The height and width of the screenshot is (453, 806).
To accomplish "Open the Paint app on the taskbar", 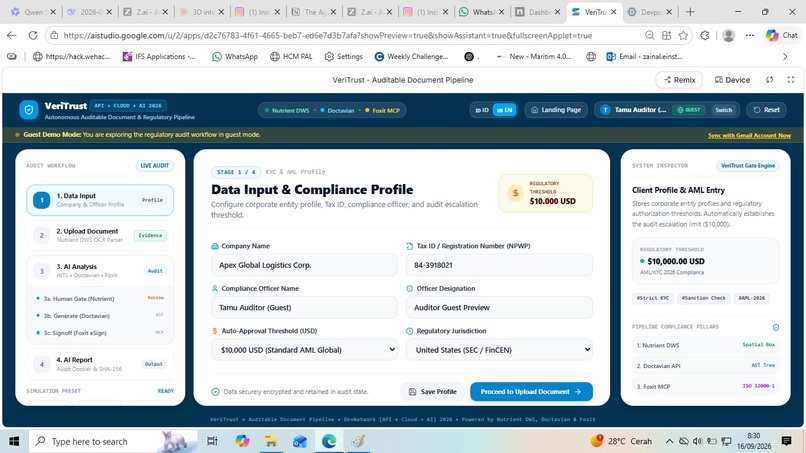I will pyautogui.click(x=358, y=441).
